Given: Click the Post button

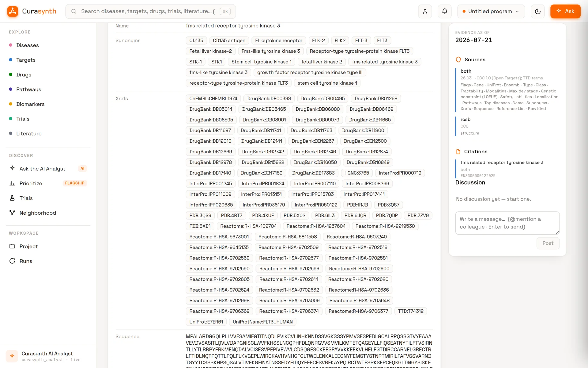Looking at the screenshot, I should [x=548, y=243].
